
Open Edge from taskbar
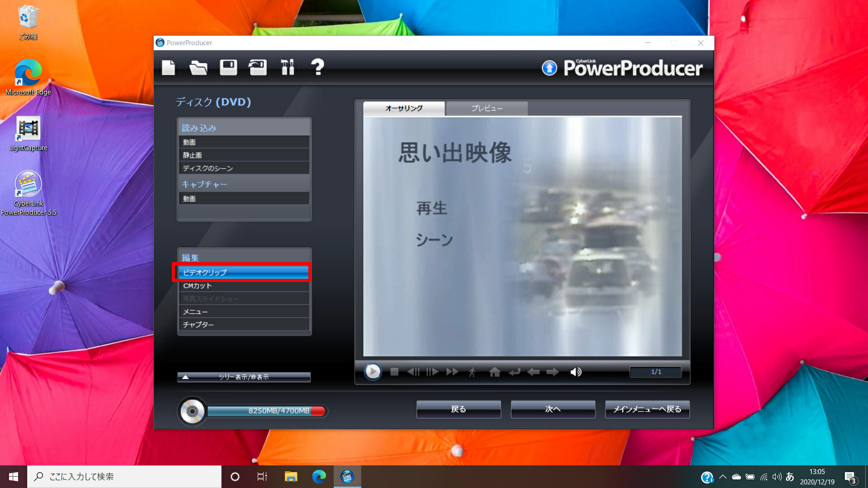[319, 477]
